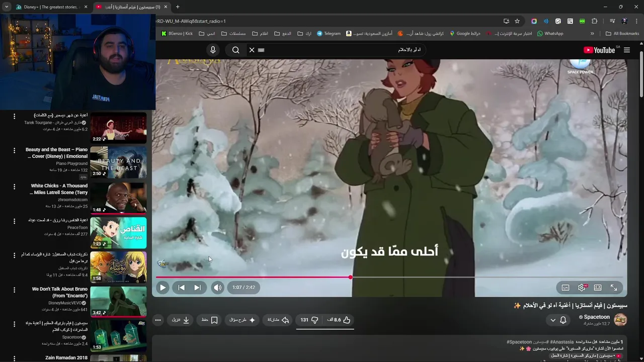Dislike the video (131 dislikes)
Viewport: 644px width, 362px height.
pyautogui.click(x=309, y=320)
